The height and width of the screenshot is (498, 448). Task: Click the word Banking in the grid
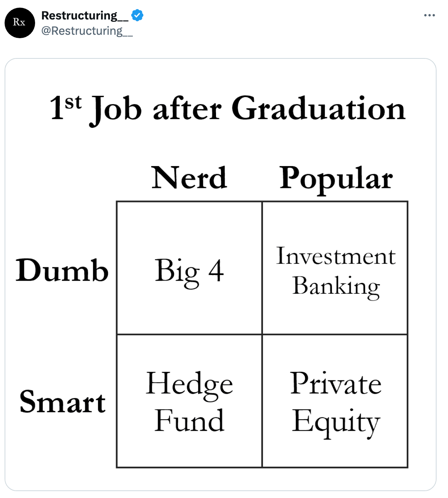(x=336, y=286)
